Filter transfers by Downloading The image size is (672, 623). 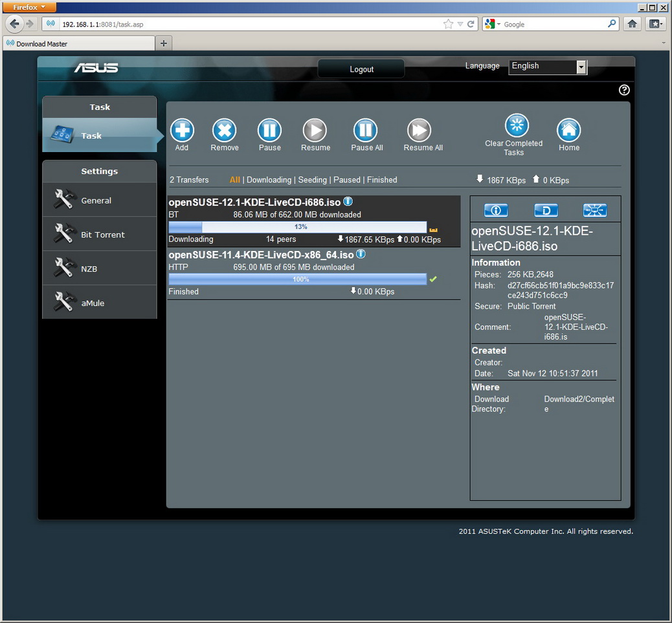[269, 180]
